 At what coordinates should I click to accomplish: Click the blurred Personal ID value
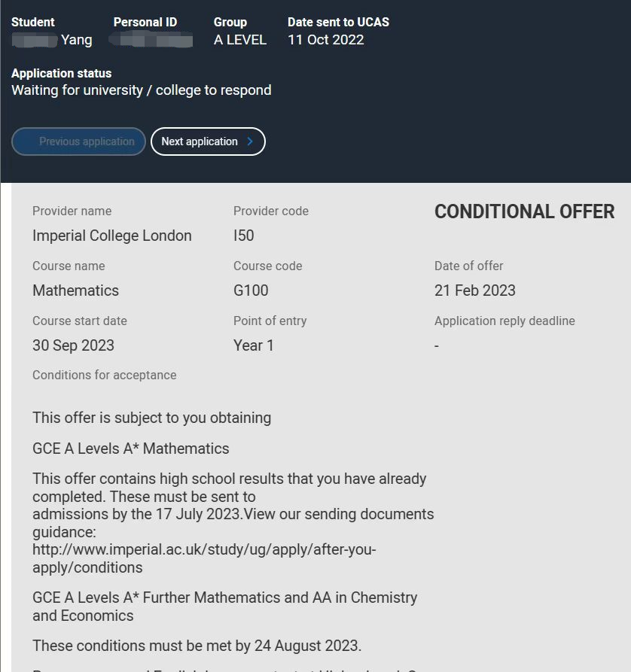tap(151, 41)
